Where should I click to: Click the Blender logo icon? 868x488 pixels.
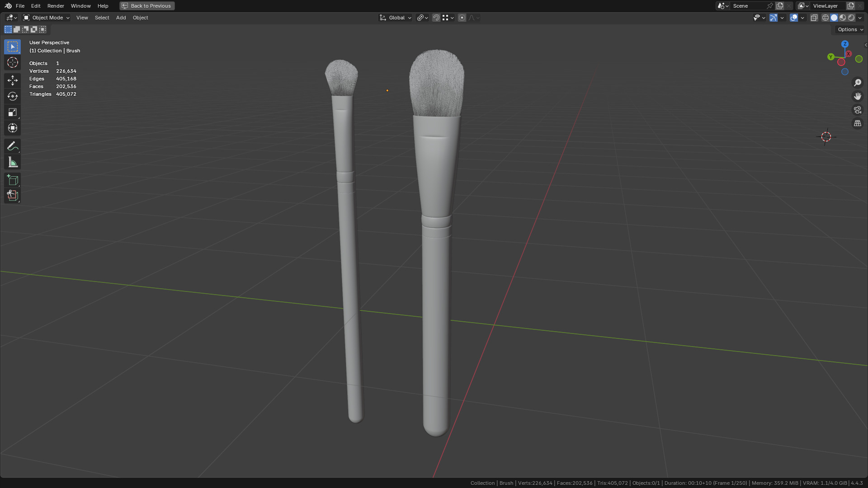click(8, 6)
